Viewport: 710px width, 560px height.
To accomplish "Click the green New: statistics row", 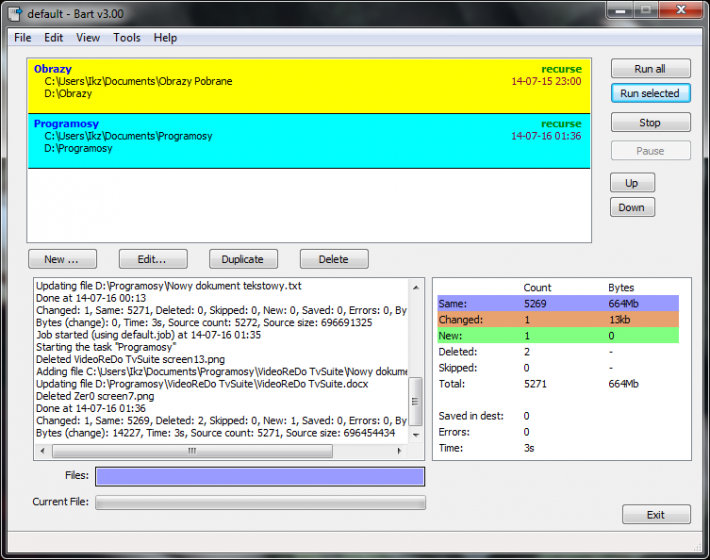I will pos(558,335).
